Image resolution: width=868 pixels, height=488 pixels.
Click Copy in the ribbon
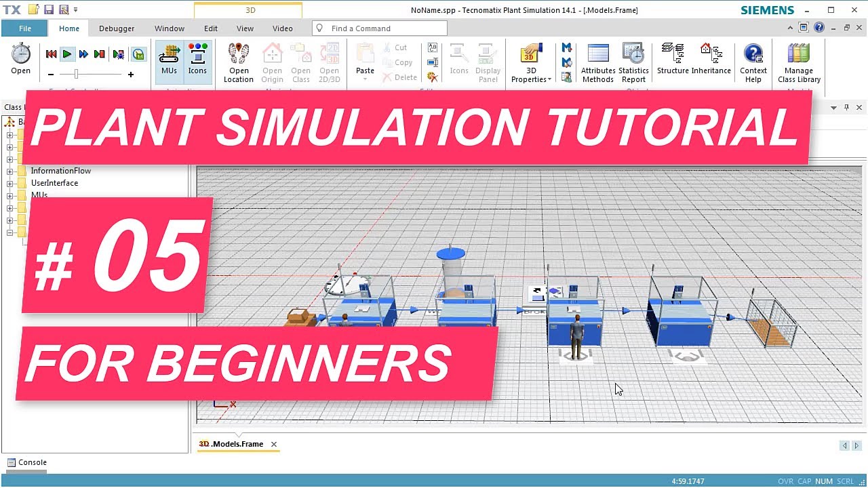(x=397, y=62)
